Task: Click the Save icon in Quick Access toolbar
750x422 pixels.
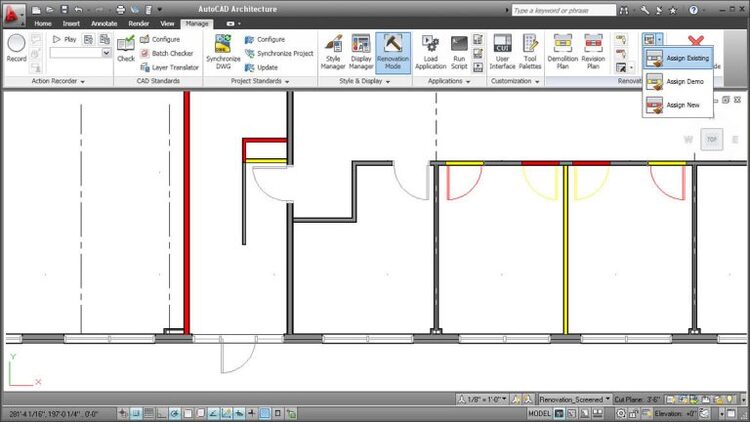Action: (64, 10)
